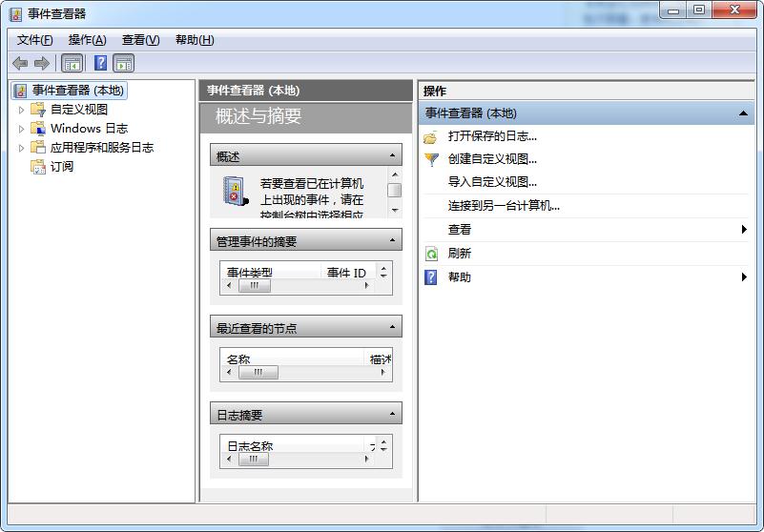Click the event log book icon in 概述
This screenshot has width=764, height=532.
point(236,191)
